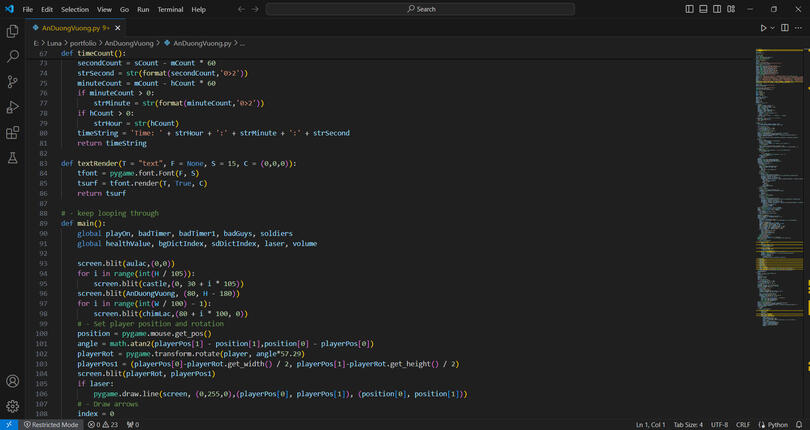The width and height of the screenshot is (810, 430).
Task: Switch to the AnDuongVuong.py tab
Action: tap(68, 28)
